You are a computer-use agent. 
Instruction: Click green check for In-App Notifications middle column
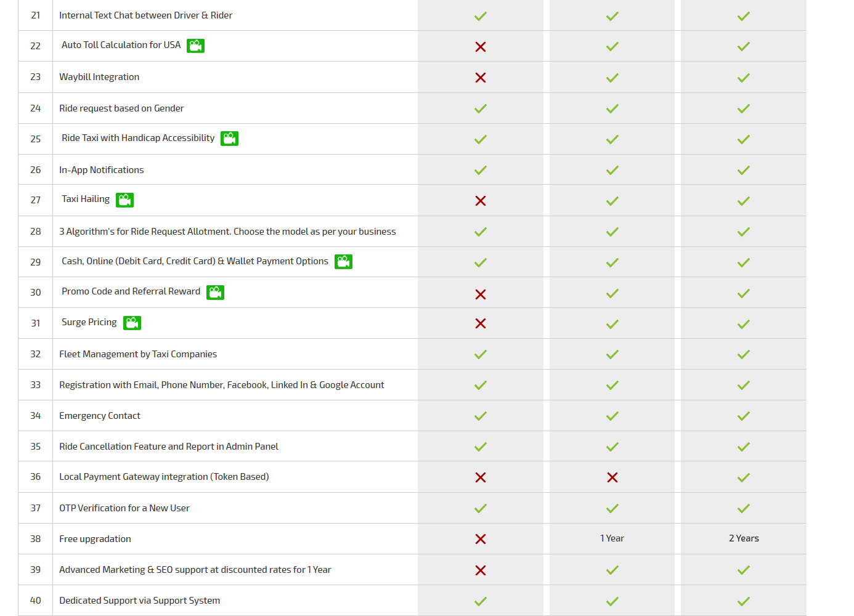612,170
